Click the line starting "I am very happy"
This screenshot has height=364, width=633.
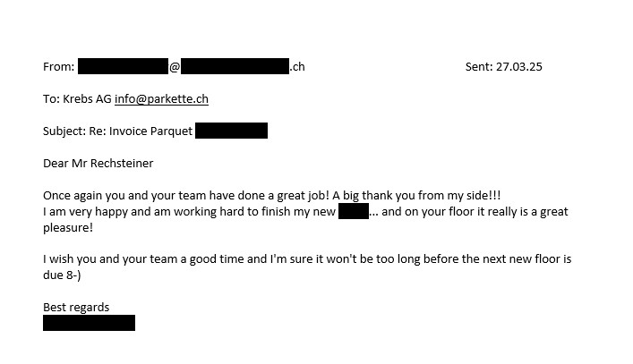pyautogui.click(x=305, y=212)
